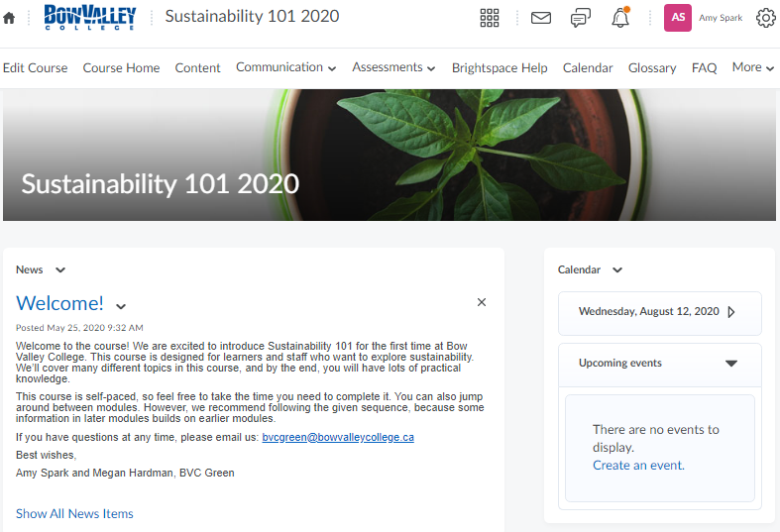
Task: Click the Wednesday, August 12, 2020 date
Action: pos(648,311)
